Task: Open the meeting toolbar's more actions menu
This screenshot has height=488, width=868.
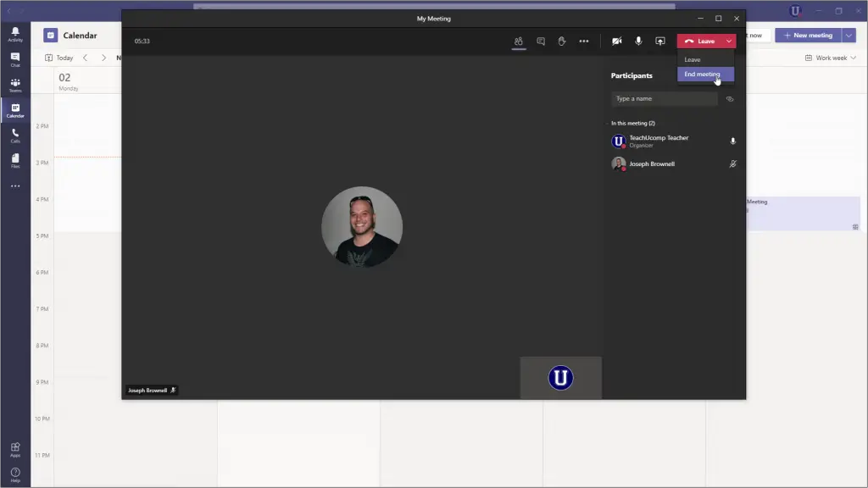Action: [584, 41]
